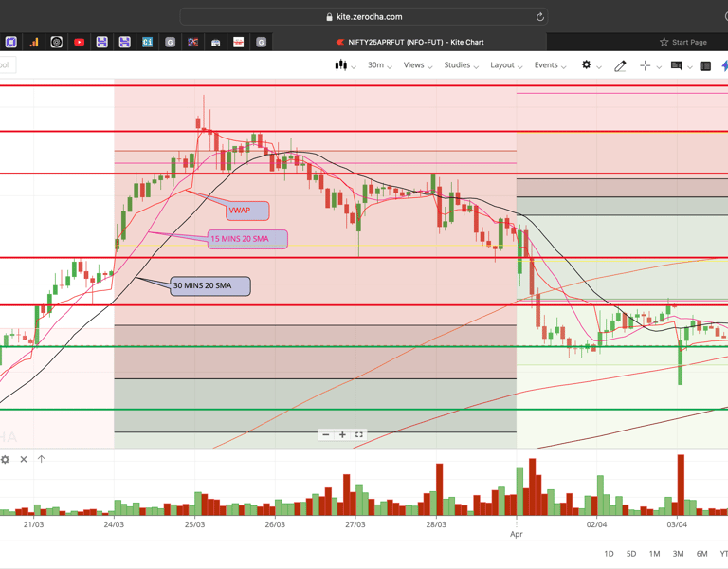Viewport: 728px width, 569px height.
Task: Toggle the side panel icon
Action: coord(705,66)
